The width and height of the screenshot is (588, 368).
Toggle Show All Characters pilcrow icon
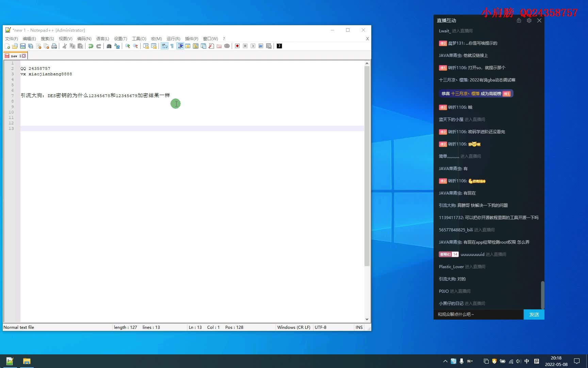(172, 46)
